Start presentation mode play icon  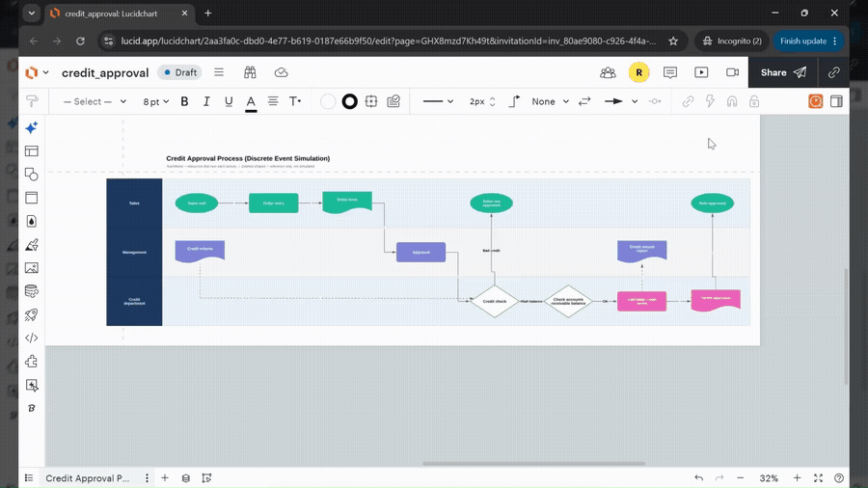coord(701,72)
